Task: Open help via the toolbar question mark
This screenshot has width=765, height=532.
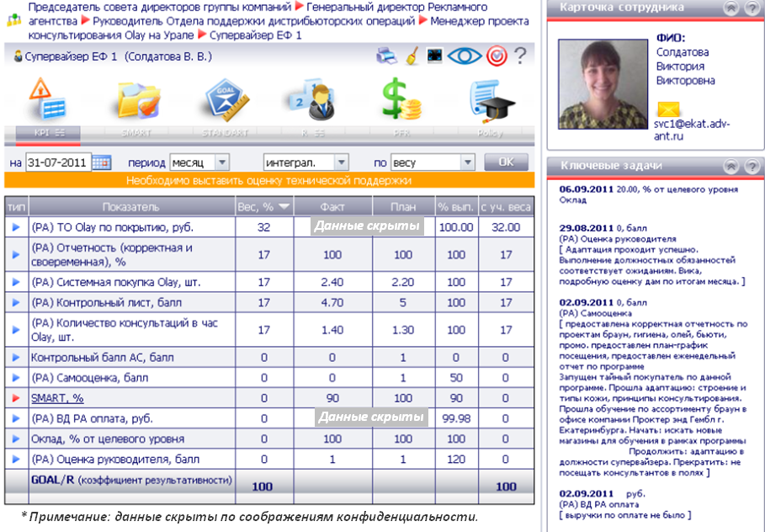Action: click(521, 56)
